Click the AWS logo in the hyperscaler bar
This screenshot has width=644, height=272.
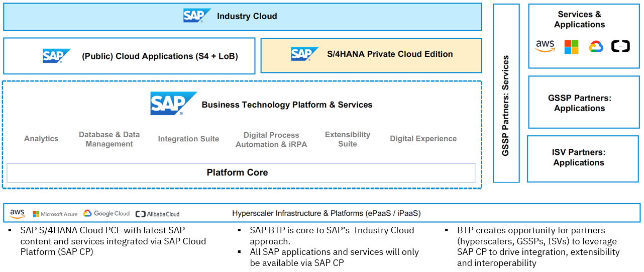click(x=17, y=214)
